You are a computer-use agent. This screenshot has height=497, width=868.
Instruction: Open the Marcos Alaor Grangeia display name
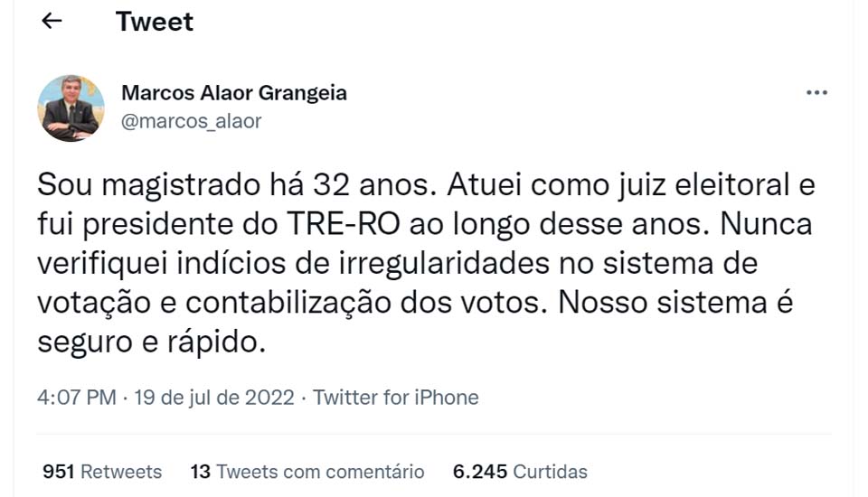[234, 93]
